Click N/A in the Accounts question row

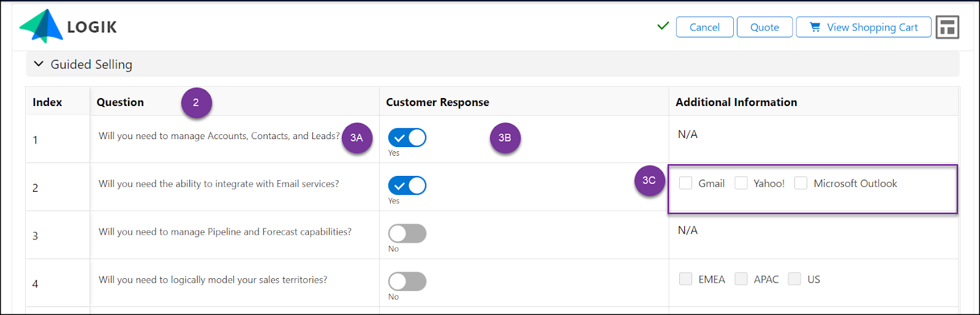687,134
